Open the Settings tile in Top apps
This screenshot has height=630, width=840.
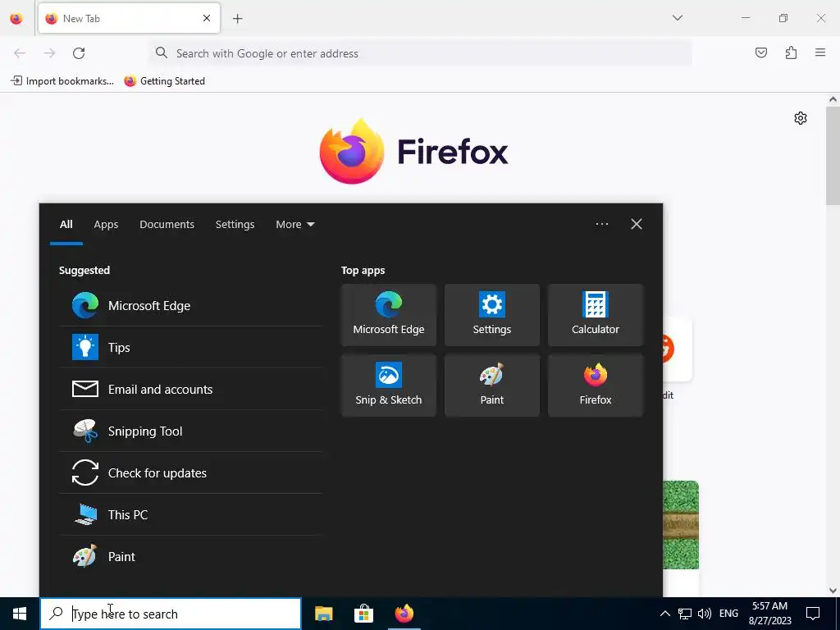[x=492, y=315]
